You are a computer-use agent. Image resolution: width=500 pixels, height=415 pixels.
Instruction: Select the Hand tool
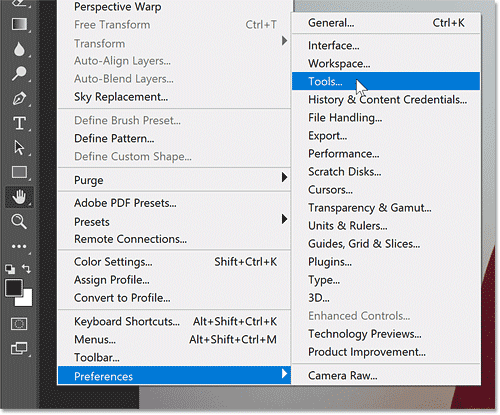(19, 197)
